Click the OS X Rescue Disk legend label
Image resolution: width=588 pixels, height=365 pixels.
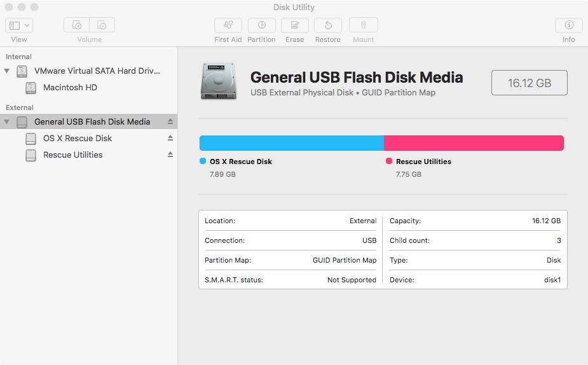[x=241, y=162]
